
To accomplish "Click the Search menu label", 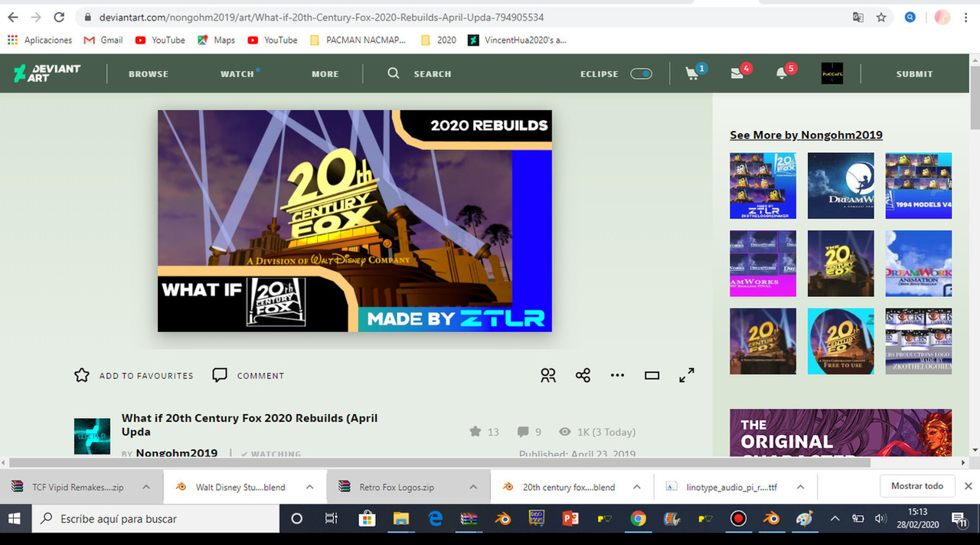I will pyautogui.click(x=433, y=74).
